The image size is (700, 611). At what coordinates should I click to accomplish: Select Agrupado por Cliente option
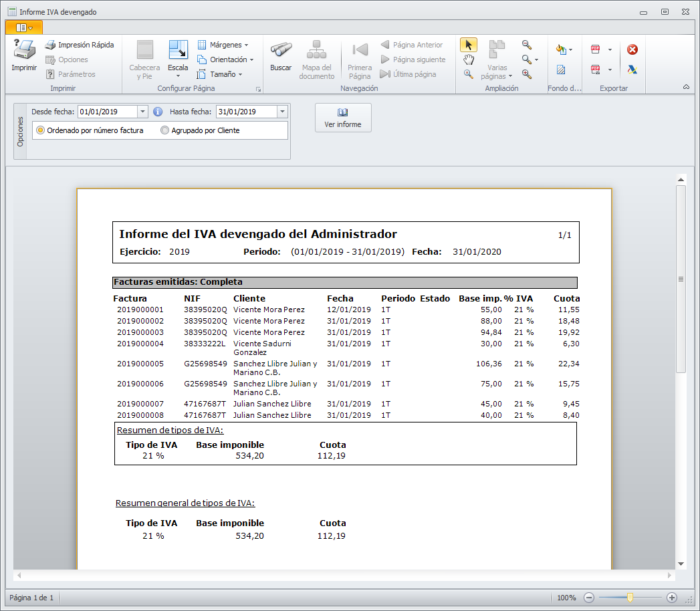coord(165,130)
